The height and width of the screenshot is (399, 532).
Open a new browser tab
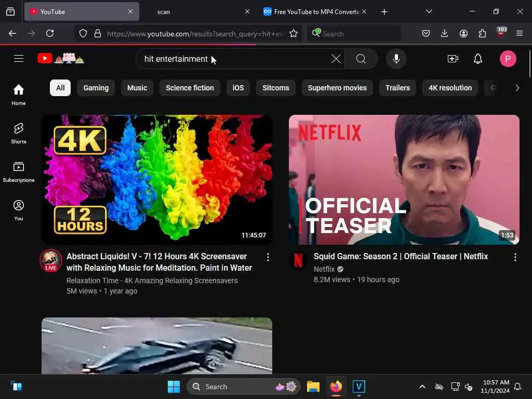tap(384, 12)
